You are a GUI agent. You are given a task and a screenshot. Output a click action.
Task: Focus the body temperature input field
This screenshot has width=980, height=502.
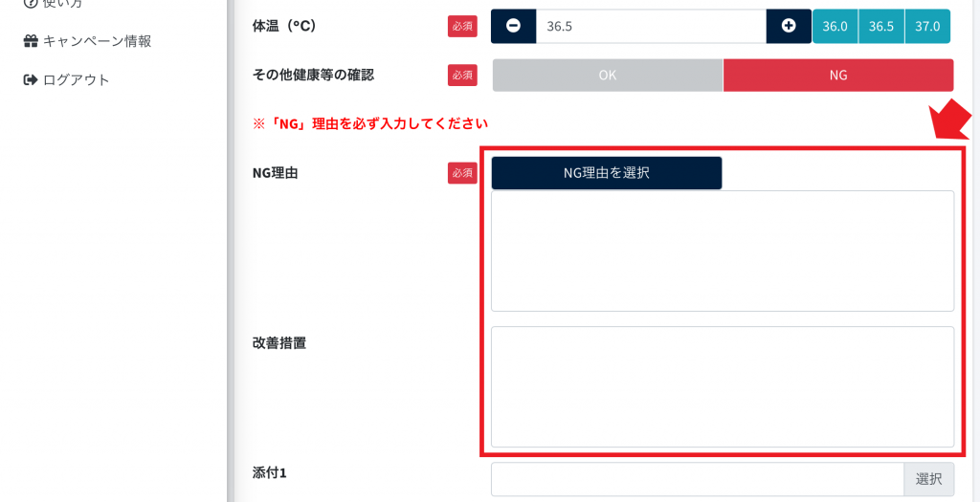coord(651,26)
